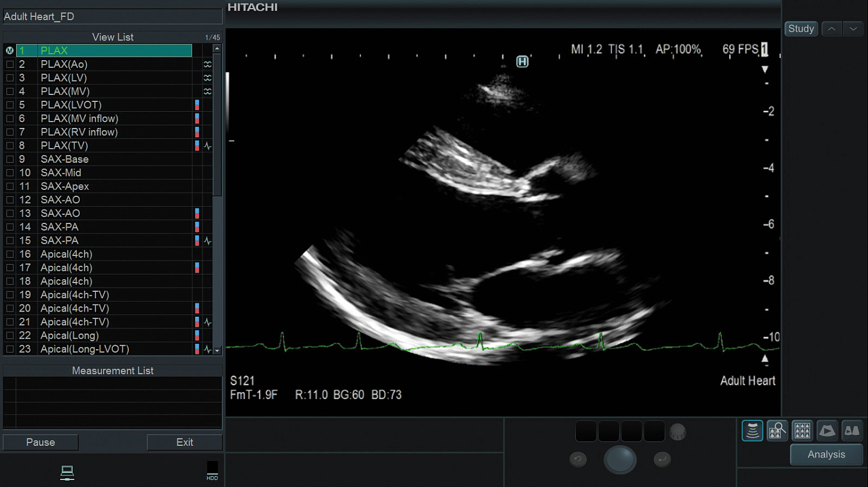This screenshot has width=868, height=487.
Task: Click the dual-image compare icon
Action: click(852, 431)
